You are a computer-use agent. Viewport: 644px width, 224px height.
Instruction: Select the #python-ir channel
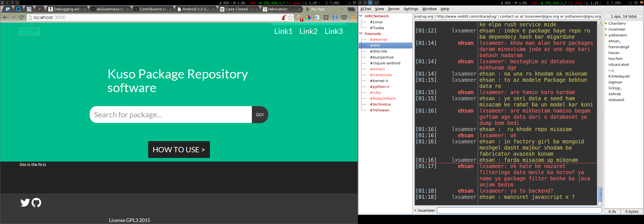tap(379, 87)
